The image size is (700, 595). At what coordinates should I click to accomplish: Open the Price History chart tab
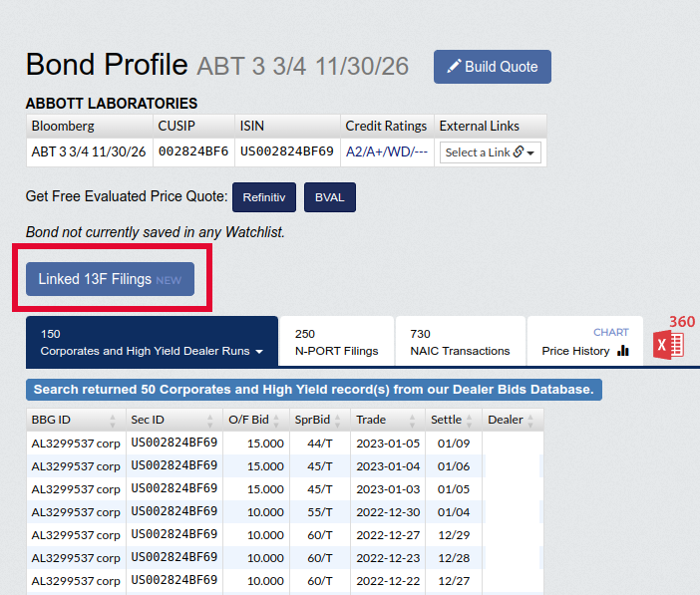tap(584, 342)
